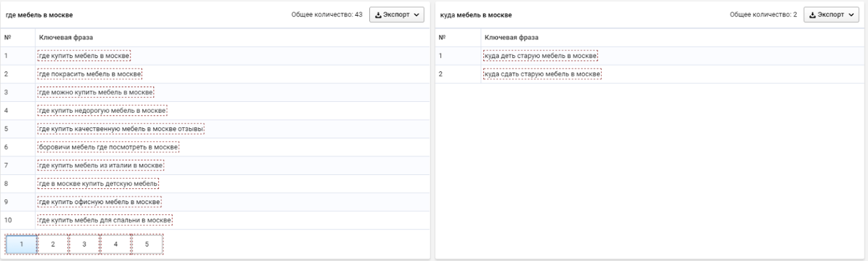
Task: Click 'Общее количество: 43' label
Action: 327,15
